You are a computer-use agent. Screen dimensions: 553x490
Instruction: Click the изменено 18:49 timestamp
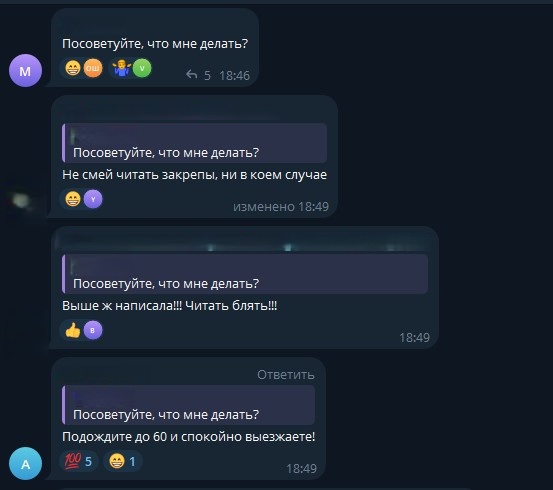[281, 206]
